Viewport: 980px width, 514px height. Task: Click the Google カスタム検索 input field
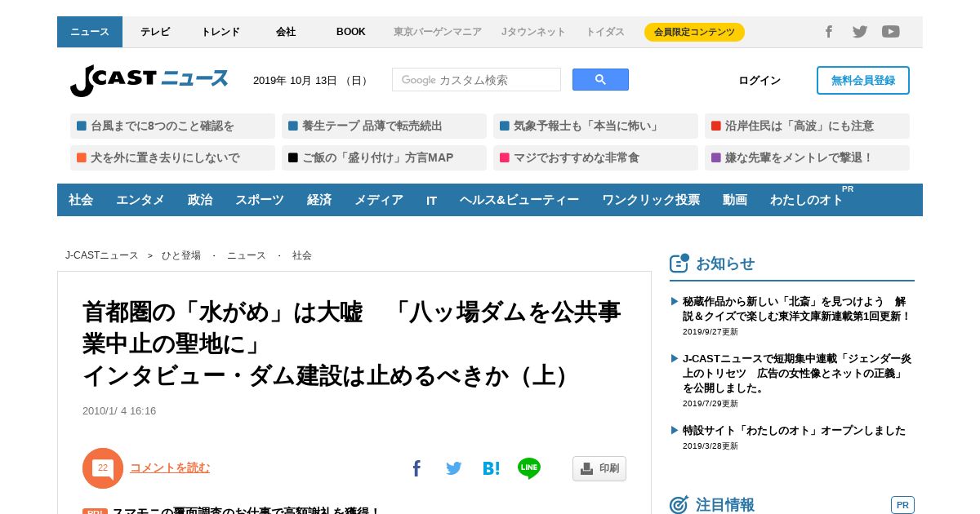(476, 79)
